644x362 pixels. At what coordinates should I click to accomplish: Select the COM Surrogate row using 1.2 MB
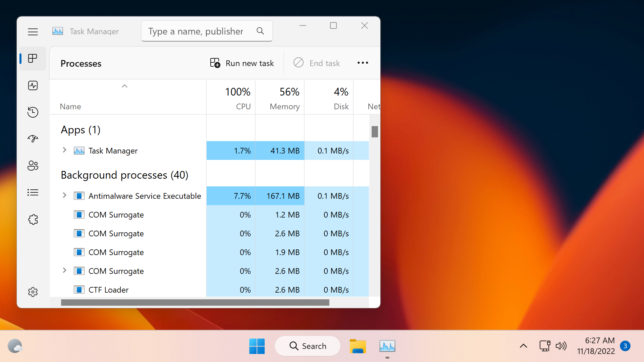(x=209, y=215)
